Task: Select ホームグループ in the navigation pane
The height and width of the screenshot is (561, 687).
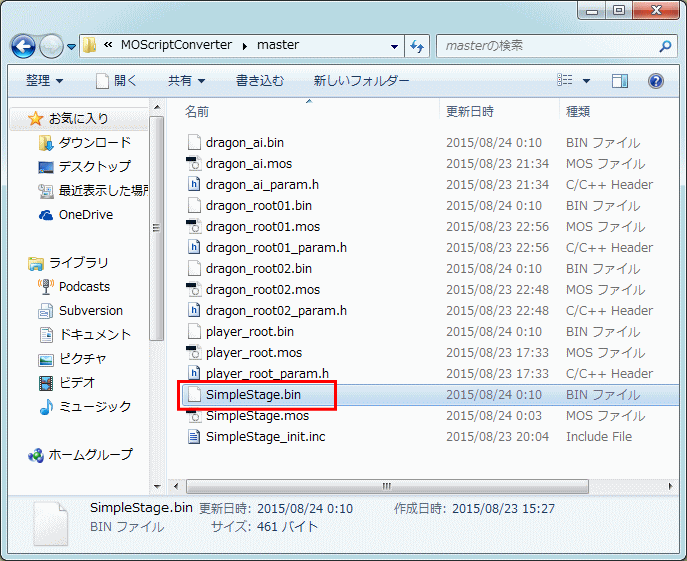Action: click(x=90, y=455)
